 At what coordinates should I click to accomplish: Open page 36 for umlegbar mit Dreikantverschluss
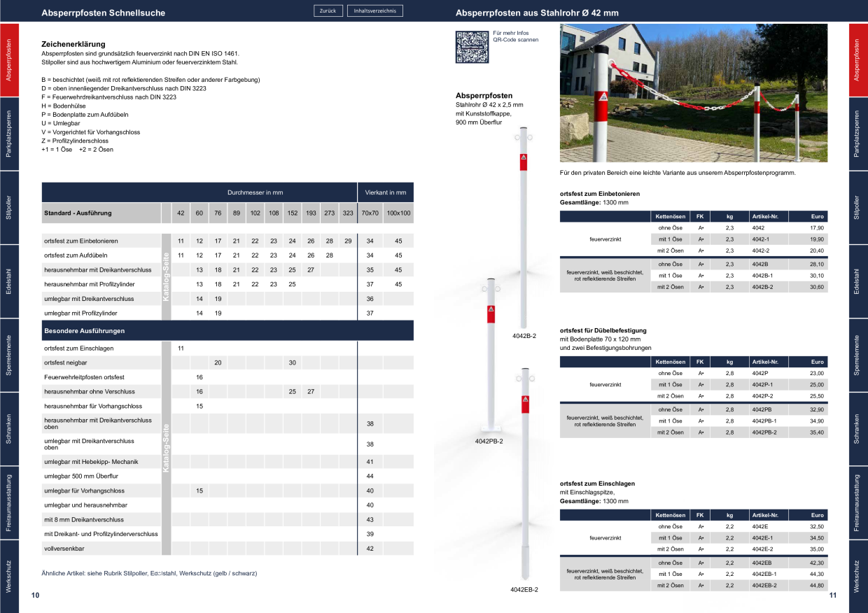click(370, 299)
